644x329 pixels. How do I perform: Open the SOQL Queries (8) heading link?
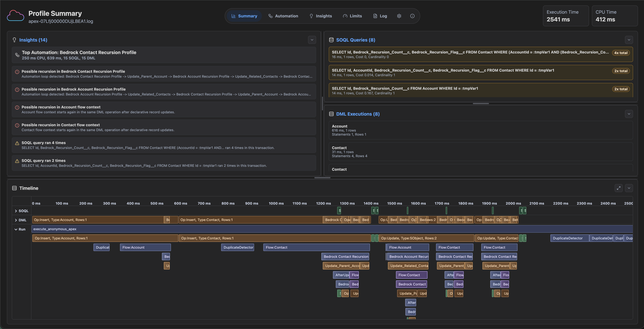pos(356,40)
